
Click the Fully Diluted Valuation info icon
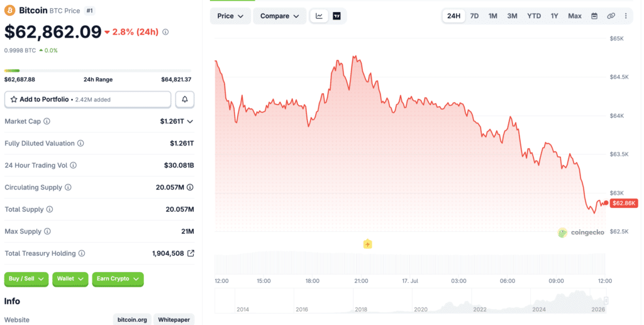click(80, 143)
